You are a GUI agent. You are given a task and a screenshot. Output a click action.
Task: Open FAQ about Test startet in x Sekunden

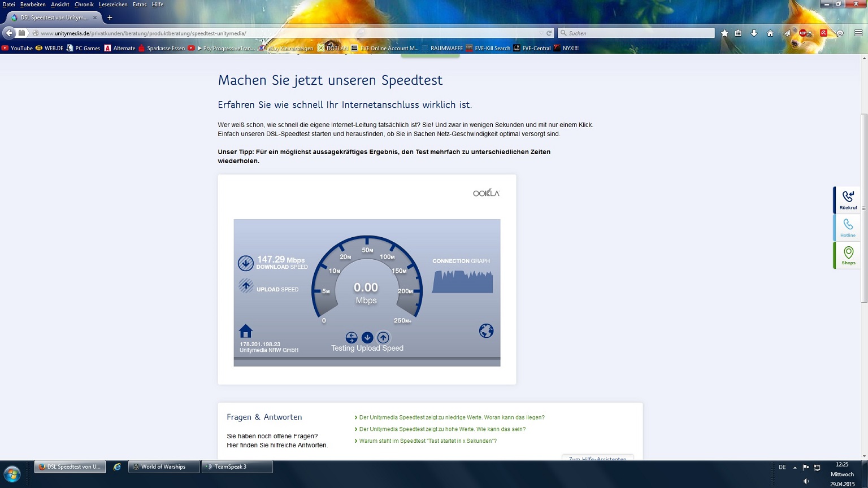point(428,441)
